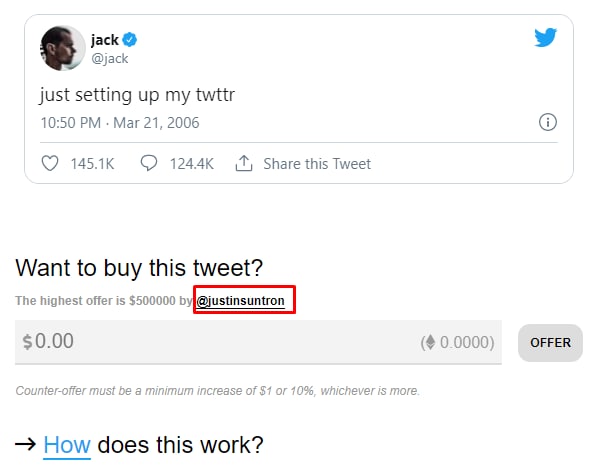
Task: Open the How does this work link
Action: 67,444
